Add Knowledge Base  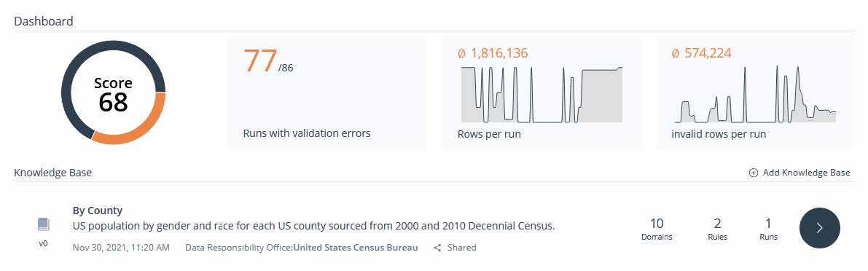pyautogui.click(x=799, y=173)
